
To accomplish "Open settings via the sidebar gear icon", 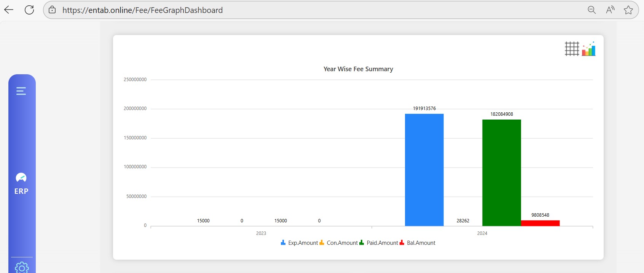I will click(22, 267).
